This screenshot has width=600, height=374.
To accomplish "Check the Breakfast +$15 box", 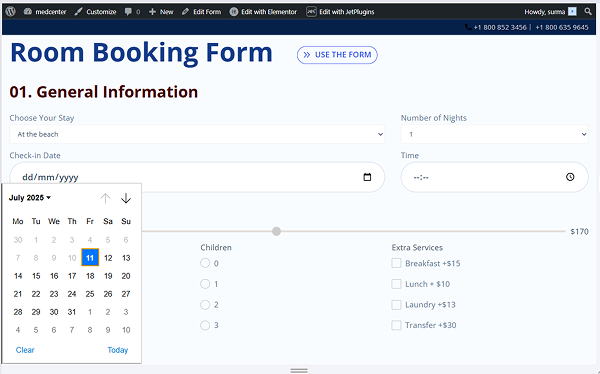I will (396, 263).
